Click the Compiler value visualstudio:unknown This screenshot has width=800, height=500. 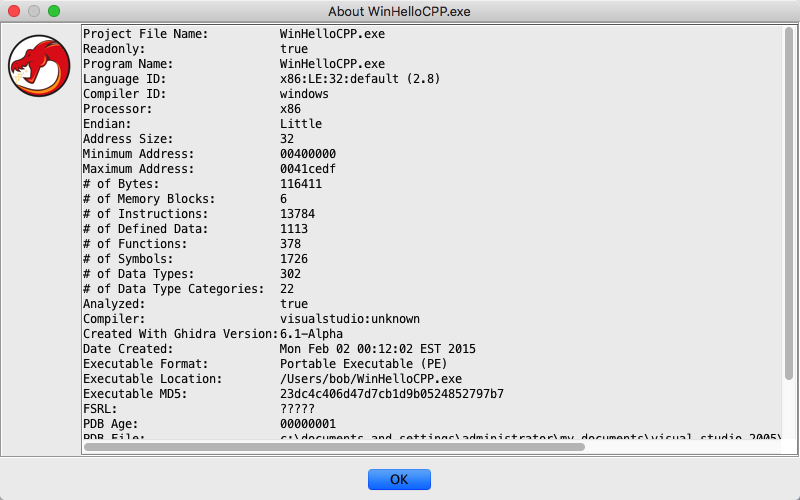(350, 319)
